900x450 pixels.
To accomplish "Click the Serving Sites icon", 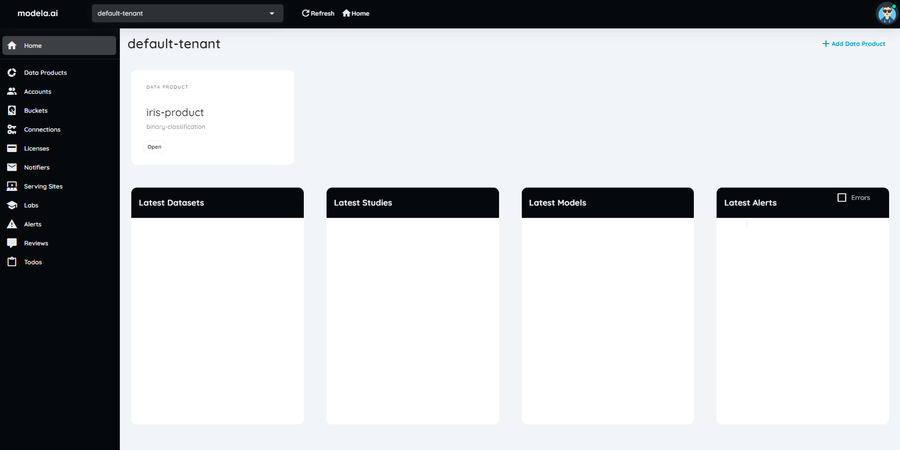I will [x=11, y=187].
